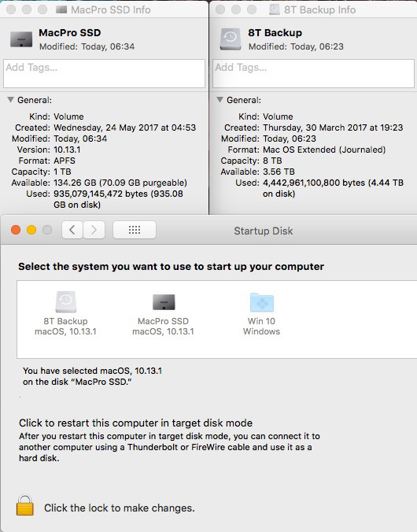The height and width of the screenshot is (532, 417).
Task: Click "Startup Disk" window title
Action: tap(264, 231)
